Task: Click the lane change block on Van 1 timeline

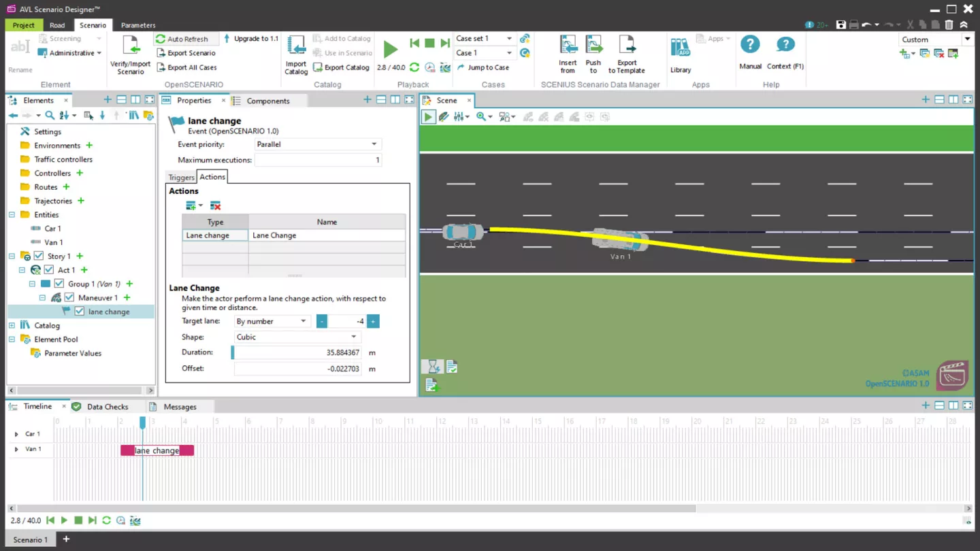Action: (157, 450)
